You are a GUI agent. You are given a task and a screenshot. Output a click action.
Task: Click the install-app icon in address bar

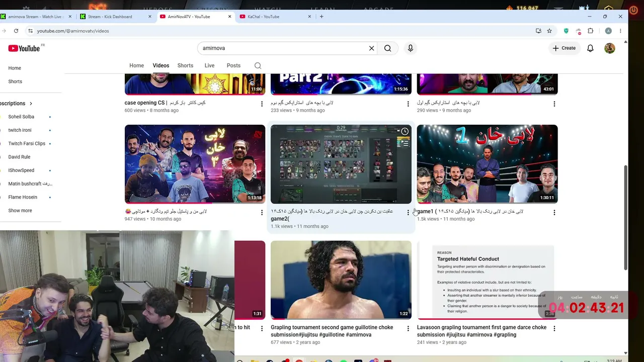coord(538,31)
